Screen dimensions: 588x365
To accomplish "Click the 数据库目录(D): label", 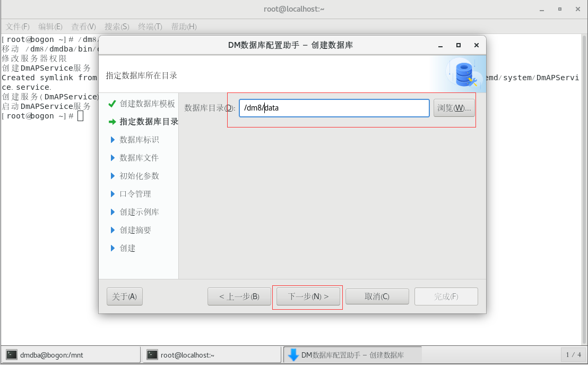I will (210, 108).
